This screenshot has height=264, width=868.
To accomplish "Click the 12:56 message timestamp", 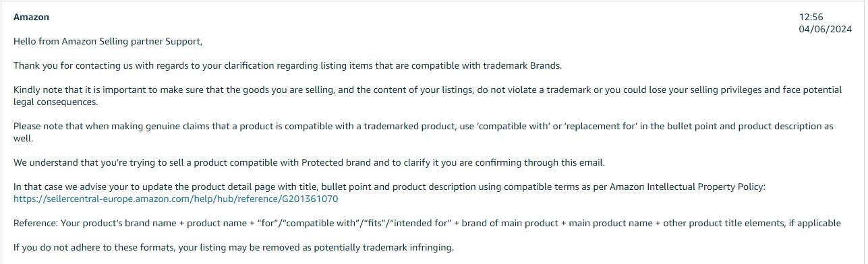I will (810, 18).
